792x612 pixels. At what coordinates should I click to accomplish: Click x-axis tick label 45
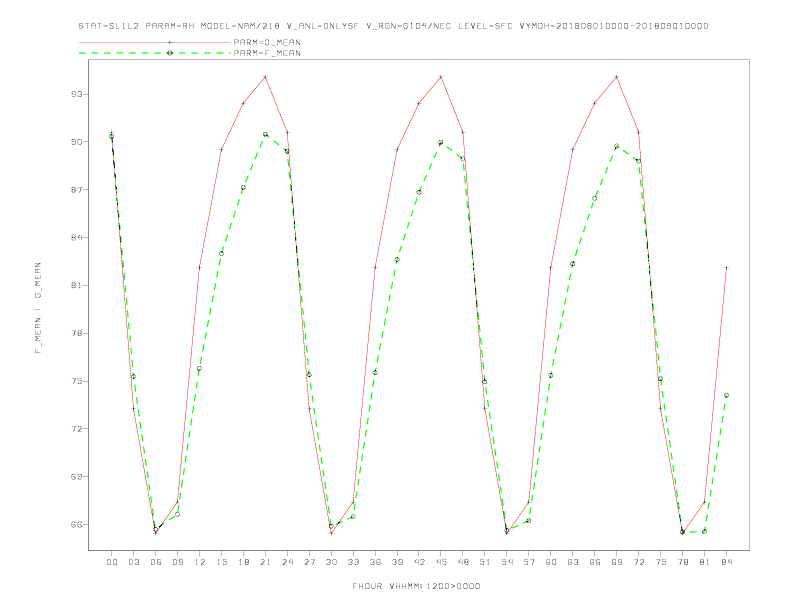click(441, 562)
